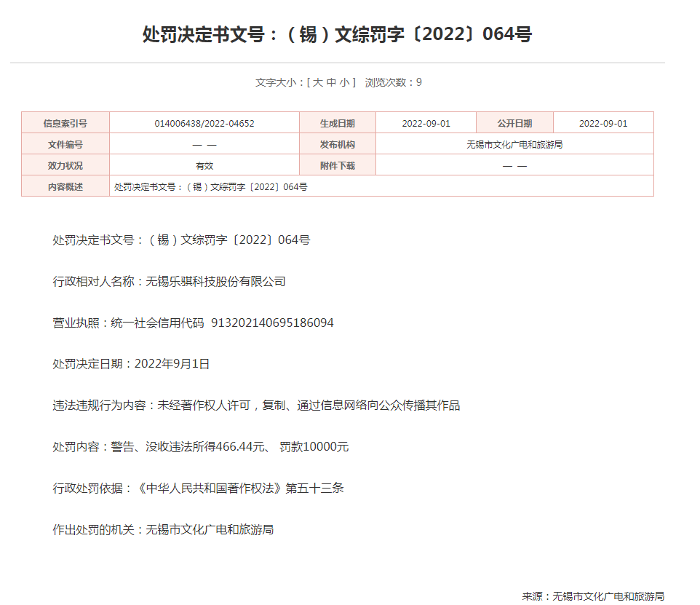The height and width of the screenshot is (605, 700).
Task: Click the 浏览次数 view count text
Action: 393,82
